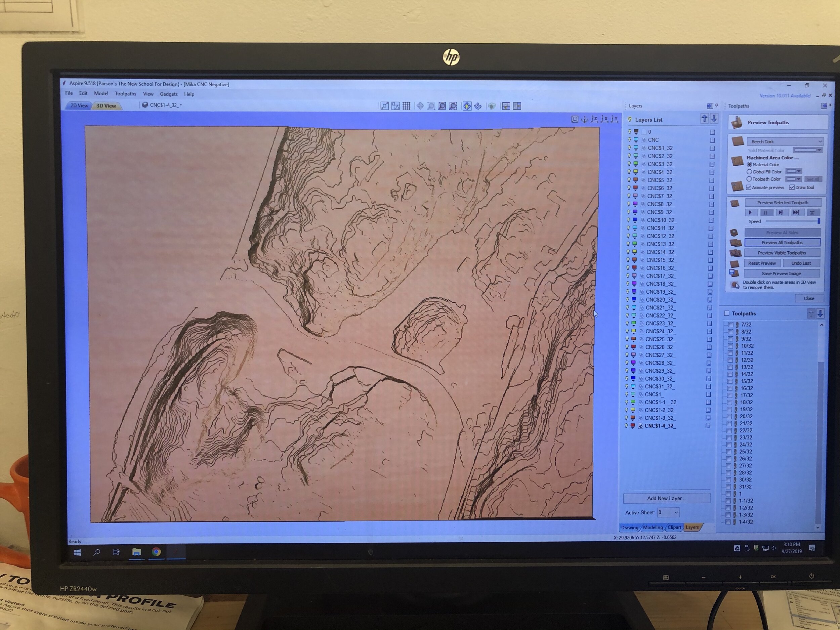Open Task View on the taskbar

tap(116, 552)
